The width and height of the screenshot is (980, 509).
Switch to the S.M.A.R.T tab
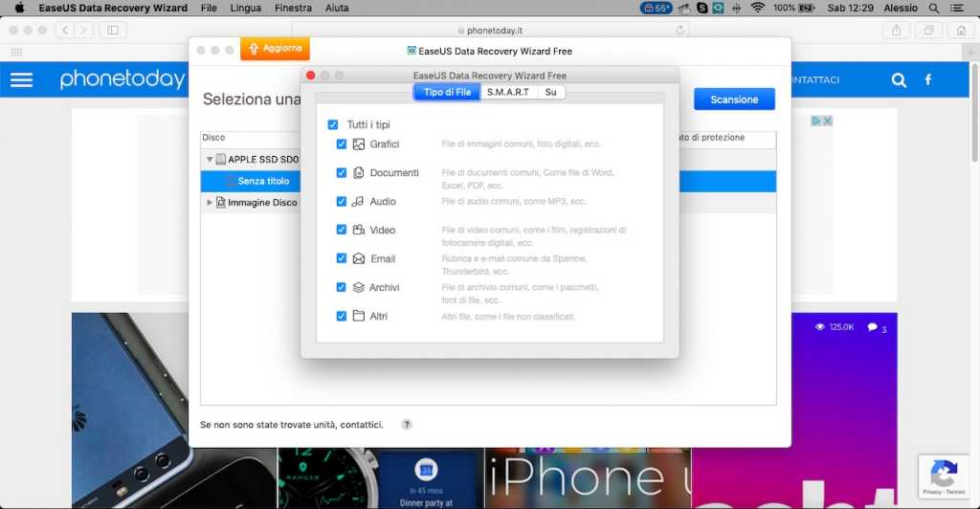pos(508,93)
